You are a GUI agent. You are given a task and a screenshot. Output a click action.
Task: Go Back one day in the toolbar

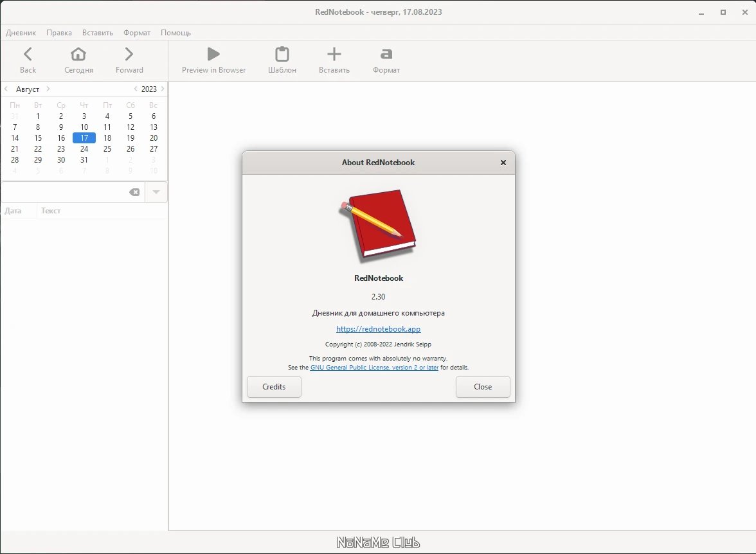28,60
